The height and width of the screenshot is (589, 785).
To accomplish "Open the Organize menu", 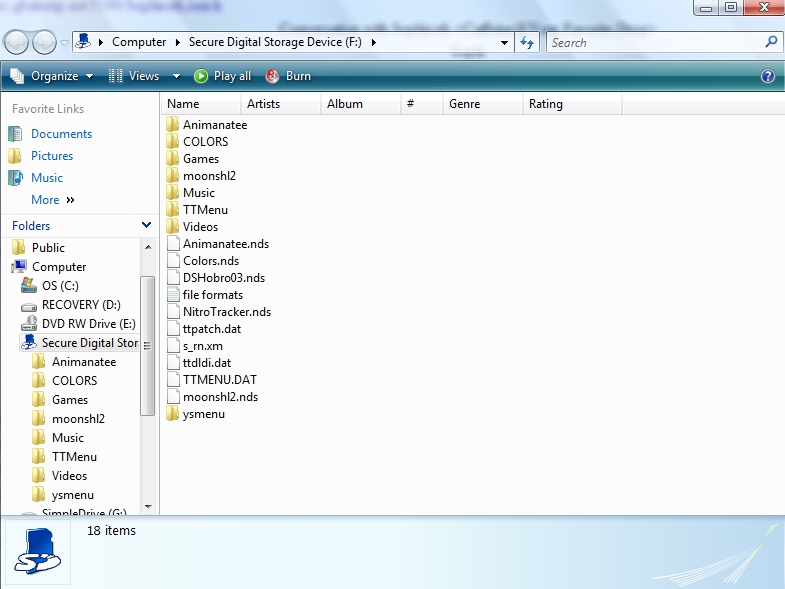I will click(x=52, y=76).
